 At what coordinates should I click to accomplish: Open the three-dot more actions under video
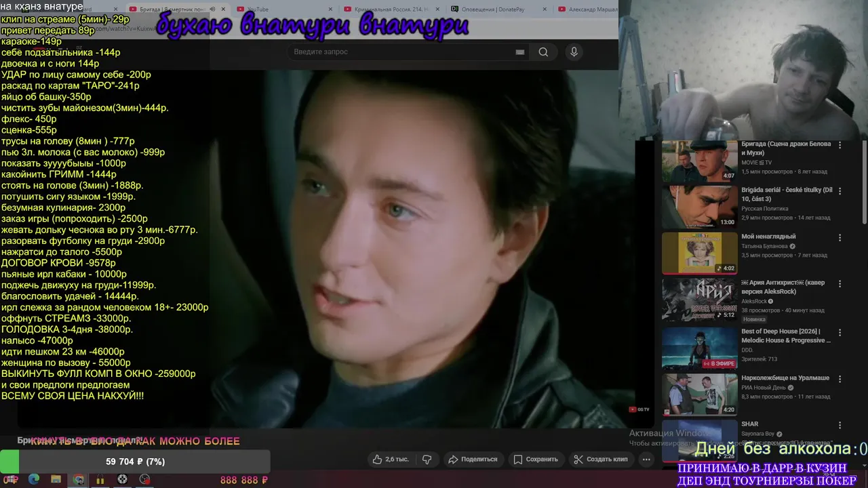pyautogui.click(x=646, y=460)
